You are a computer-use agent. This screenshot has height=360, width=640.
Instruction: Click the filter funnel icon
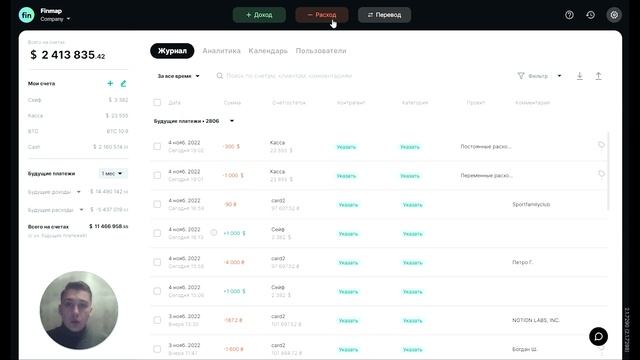pos(521,76)
